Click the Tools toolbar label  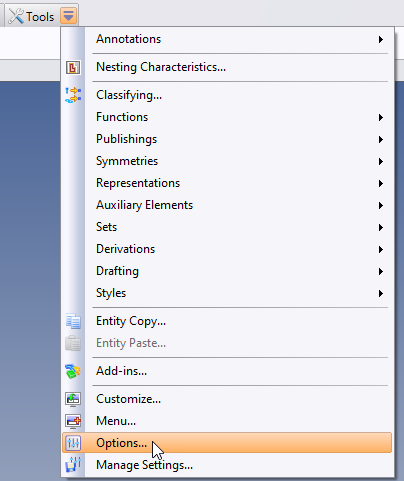point(40,17)
